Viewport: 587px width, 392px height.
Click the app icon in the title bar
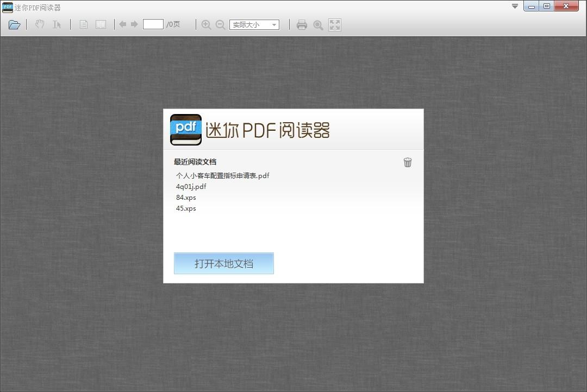tap(8, 7)
